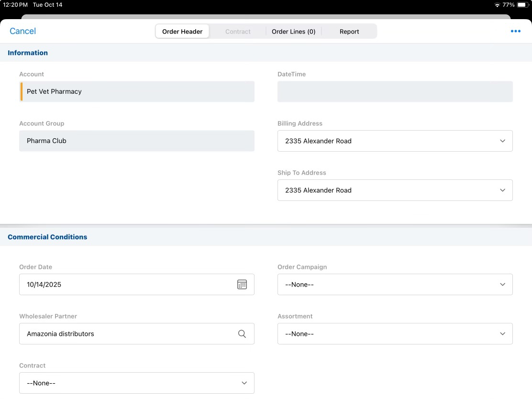Tap the Wi-Fi status icon
The width and height of the screenshot is (532, 399).
(x=497, y=5)
